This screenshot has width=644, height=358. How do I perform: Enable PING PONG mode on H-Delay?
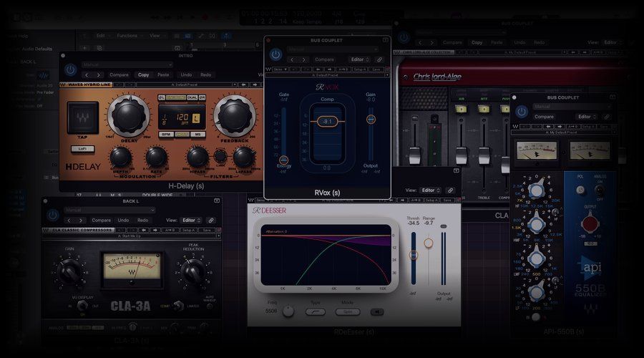click(x=176, y=98)
